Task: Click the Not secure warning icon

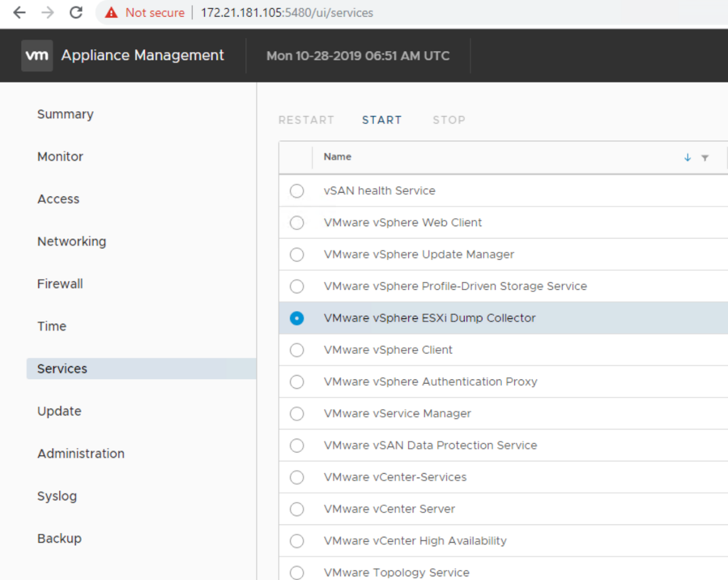Action: pyautogui.click(x=112, y=13)
